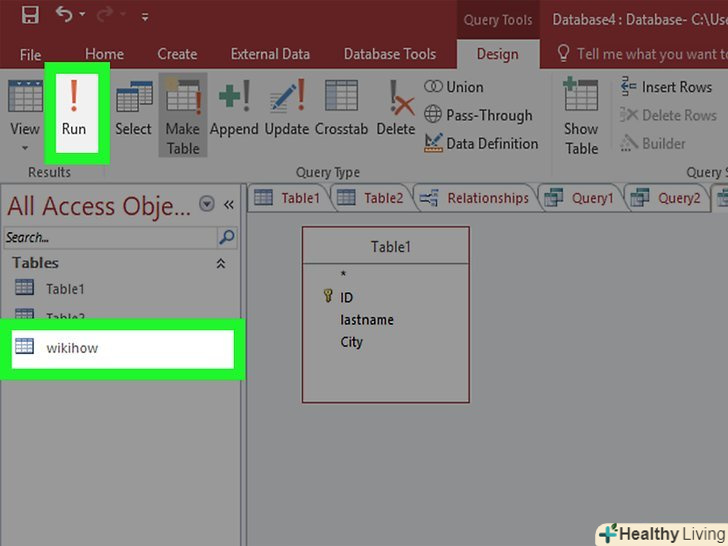Click Insert Rows in Query Setup

tap(666, 87)
